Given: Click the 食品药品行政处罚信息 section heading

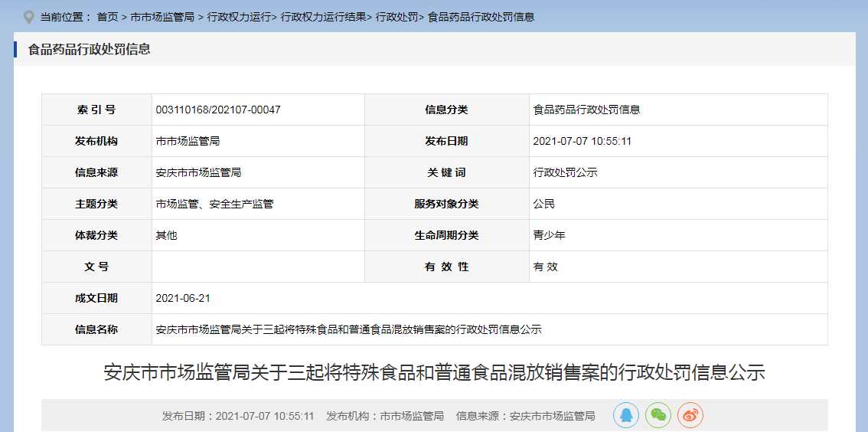Looking at the screenshot, I should [89, 50].
